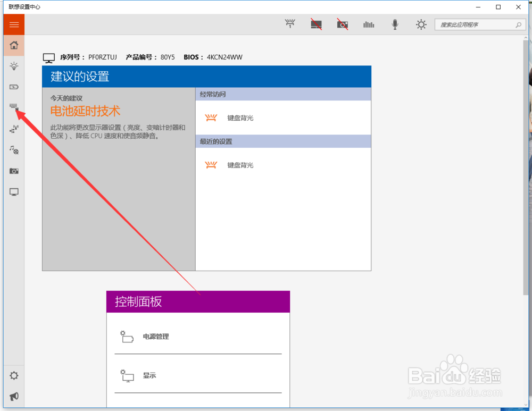Minimize the 联想设置中心 window
Viewport: 532px width, 411px height.
(x=478, y=7)
